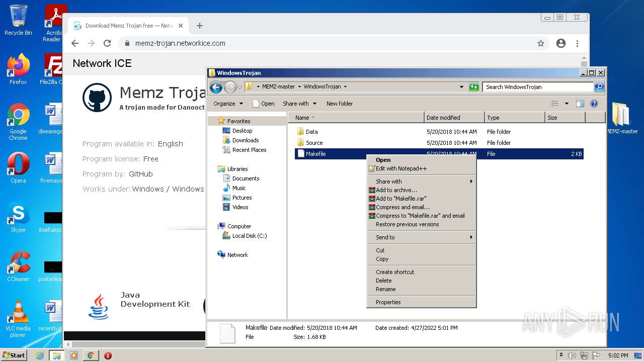The height and width of the screenshot is (362, 644).
Task: Click Chrome address bar URL
Action: click(x=180, y=43)
